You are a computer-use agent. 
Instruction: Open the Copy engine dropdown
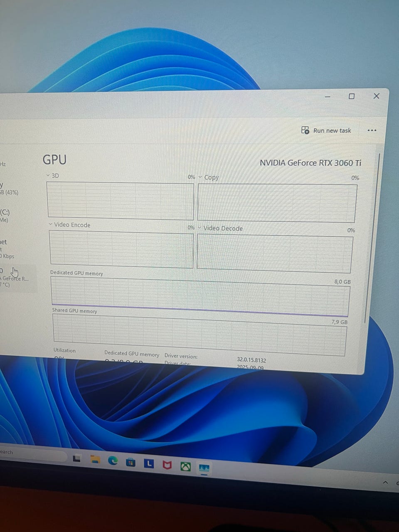[200, 177]
